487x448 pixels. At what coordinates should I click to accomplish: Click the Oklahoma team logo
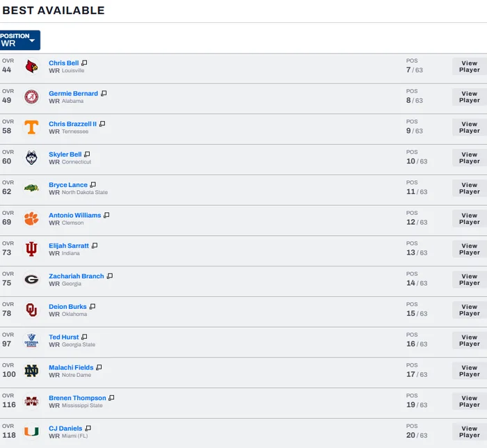31,310
